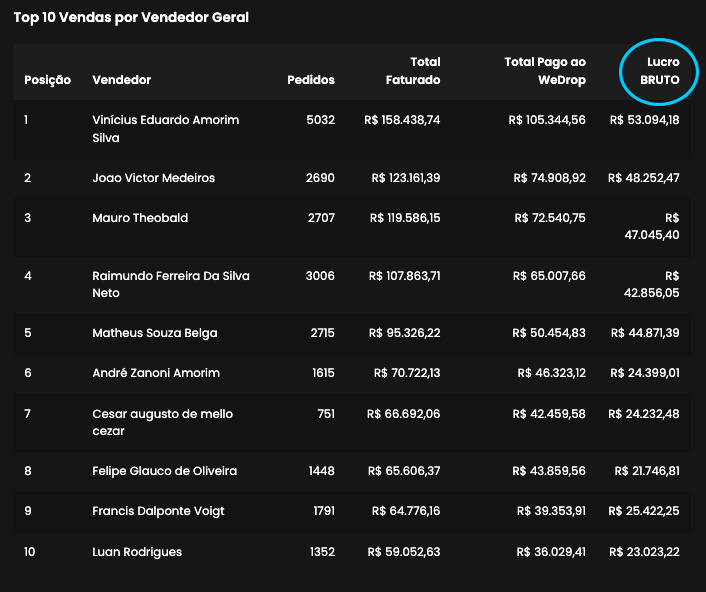Open André Zanoni Amorim entry
The width and height of the screenshot is (706, 592).
[155, 373]
